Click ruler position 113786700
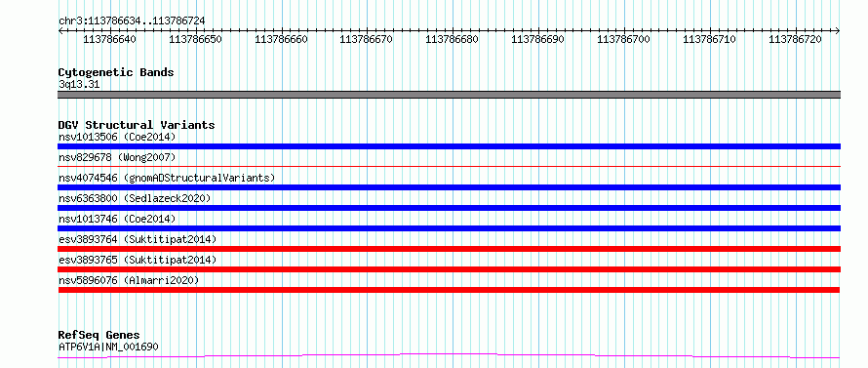The image size is (868, 368). coord(624,39)
